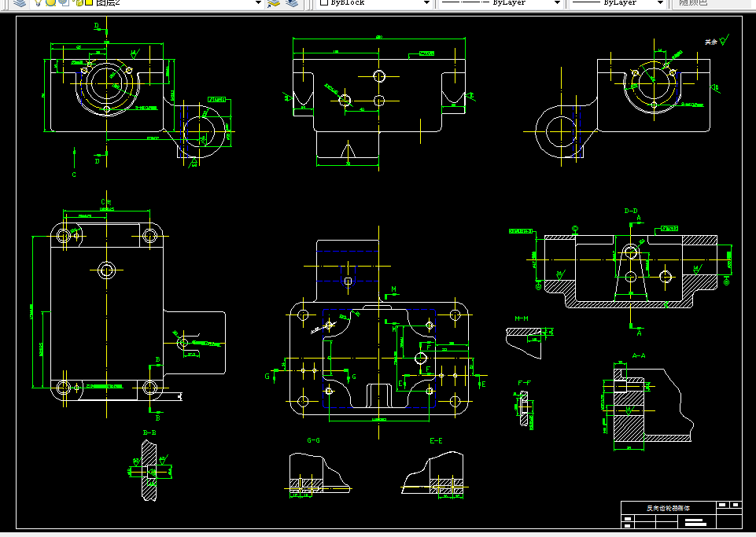Click the yellow layer color square
The width and height of the screenshot is (756, 537).
[x=89, y=2]
